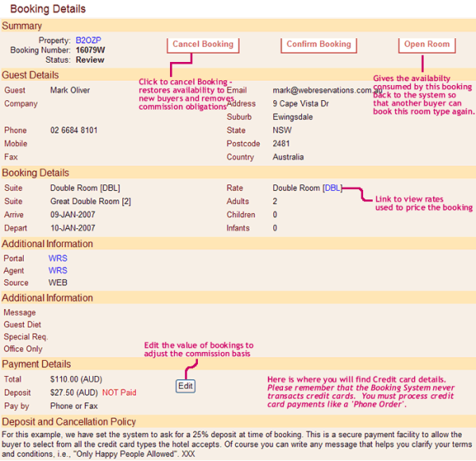Click the Message label
Screen dimensions: 476x461
(19, 312)
